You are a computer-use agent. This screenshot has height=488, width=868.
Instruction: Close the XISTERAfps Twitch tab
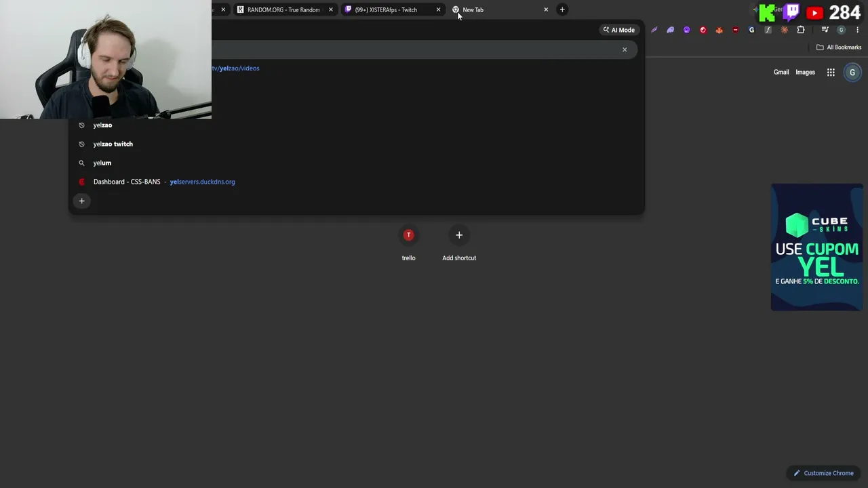click(438, 9)
